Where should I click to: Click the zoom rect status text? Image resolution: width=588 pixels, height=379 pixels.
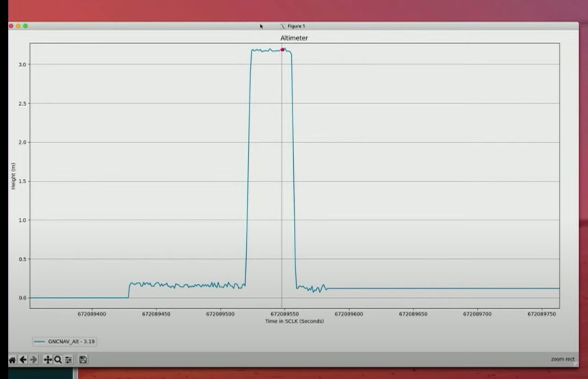pos(562,359)
